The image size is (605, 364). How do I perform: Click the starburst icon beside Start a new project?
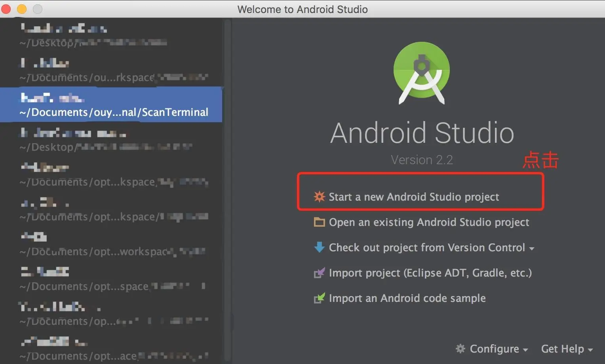(x=319, y=197)
